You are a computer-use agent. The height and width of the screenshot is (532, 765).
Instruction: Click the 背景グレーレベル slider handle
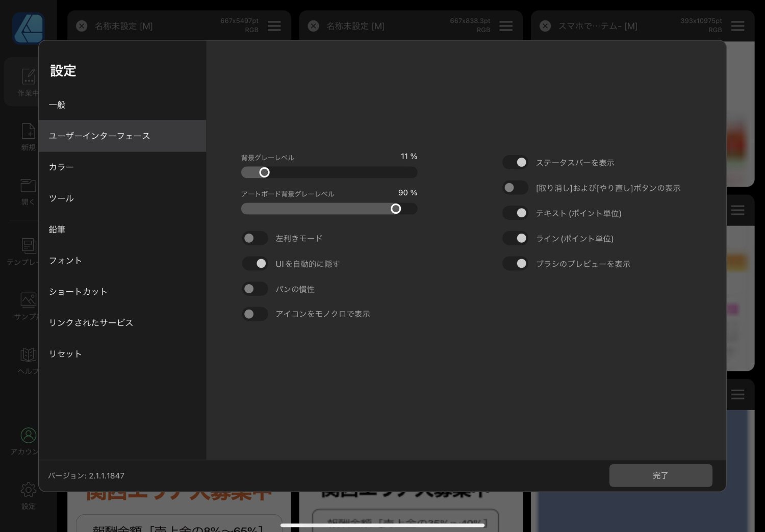click(264, 172)
